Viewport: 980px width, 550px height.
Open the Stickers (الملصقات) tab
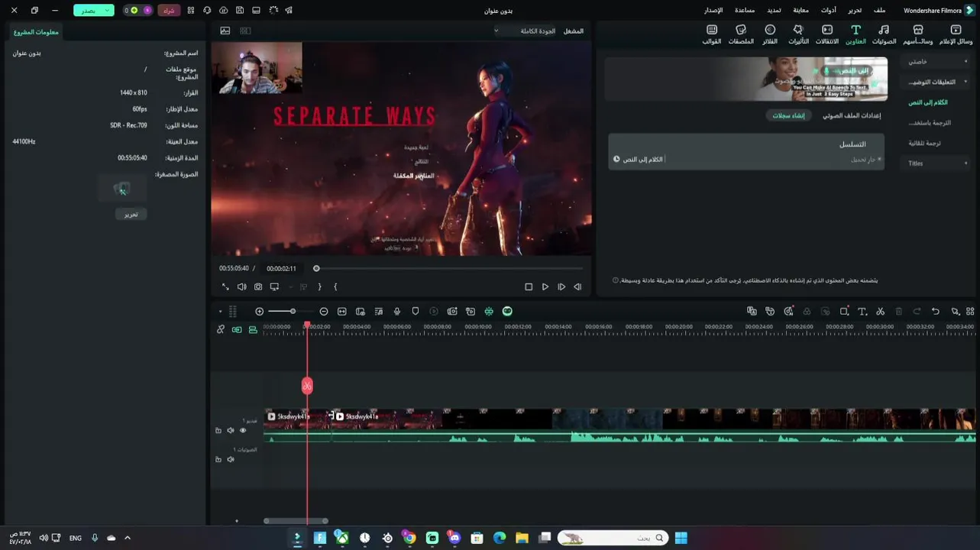click(x=741, y=34)
